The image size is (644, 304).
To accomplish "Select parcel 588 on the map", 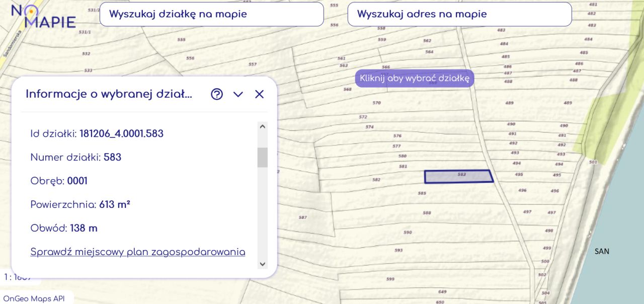I will point(427,213).
